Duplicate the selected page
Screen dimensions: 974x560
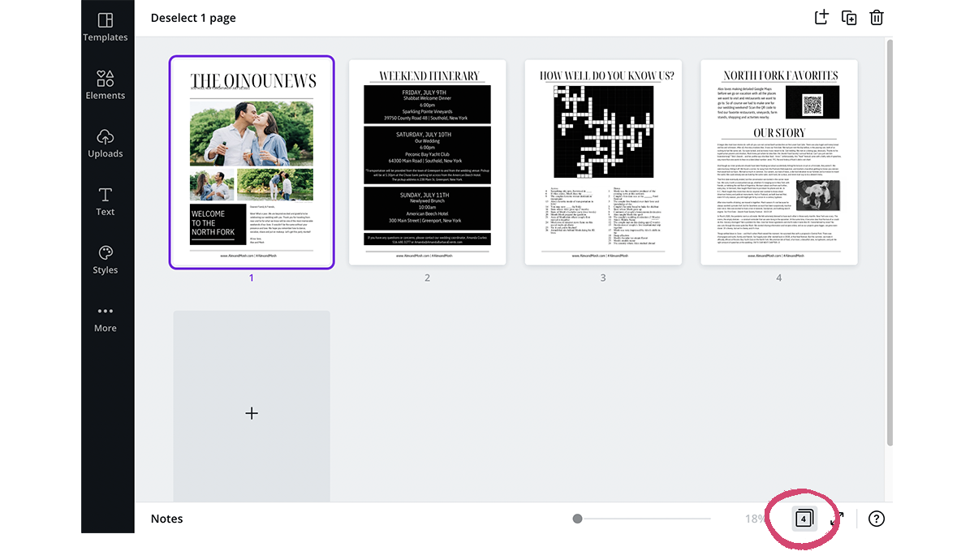coord(849,16)
